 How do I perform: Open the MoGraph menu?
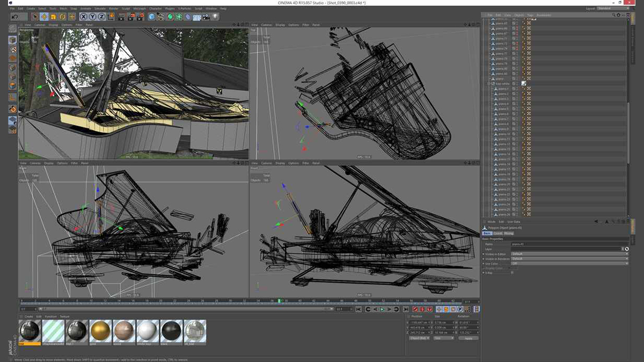click(141, 9)
